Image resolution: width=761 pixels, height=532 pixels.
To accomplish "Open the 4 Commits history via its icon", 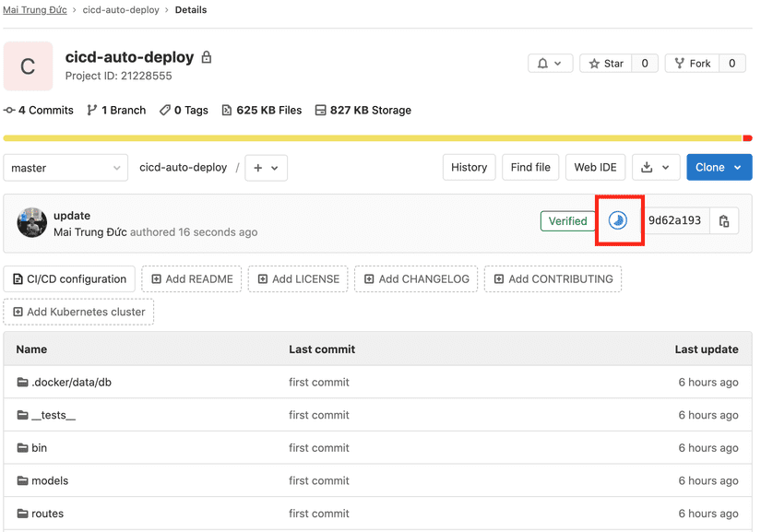I will (x=8, y=110).
